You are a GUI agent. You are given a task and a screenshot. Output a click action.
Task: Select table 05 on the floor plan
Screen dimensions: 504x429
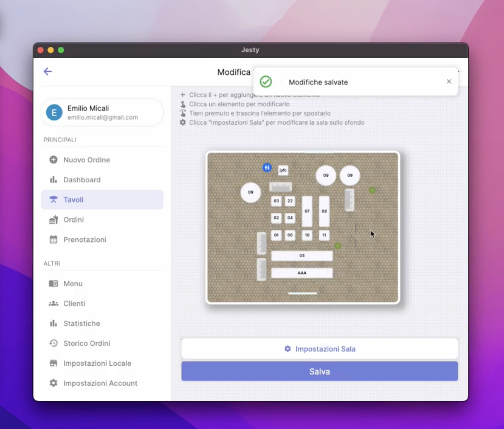click(302, 256)
